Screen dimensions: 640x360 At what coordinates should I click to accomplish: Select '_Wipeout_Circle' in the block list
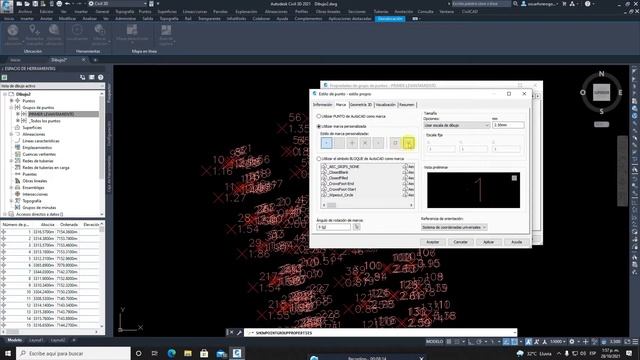[x=340, y=195]
